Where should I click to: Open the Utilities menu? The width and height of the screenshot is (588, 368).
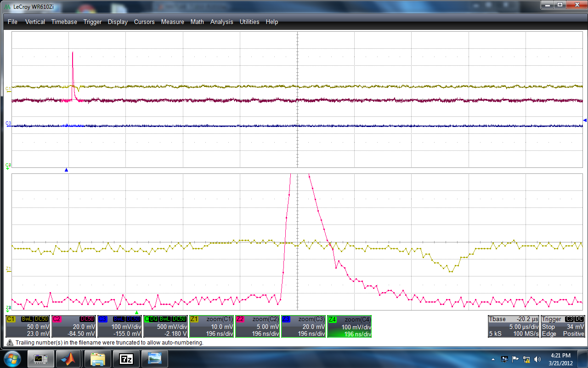pos(249,22)
